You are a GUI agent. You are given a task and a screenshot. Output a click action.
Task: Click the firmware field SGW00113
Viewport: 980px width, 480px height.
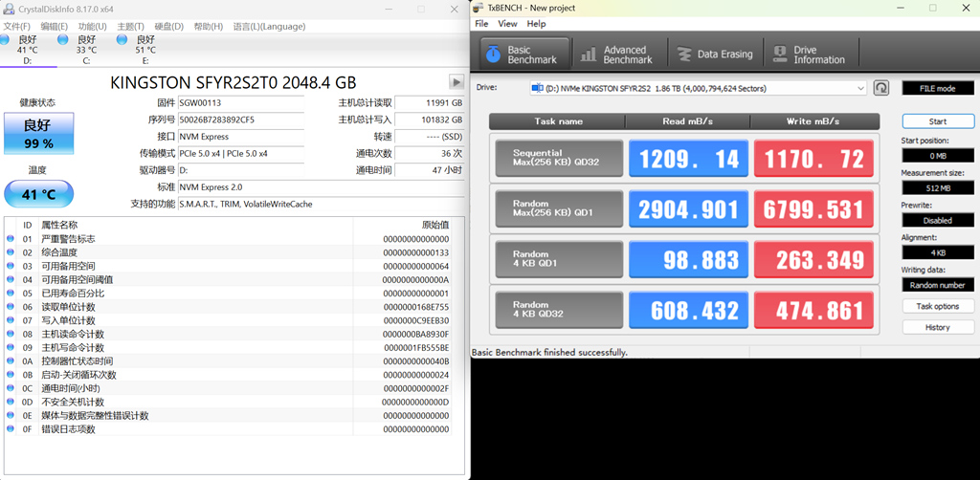[x=240, y=102]
